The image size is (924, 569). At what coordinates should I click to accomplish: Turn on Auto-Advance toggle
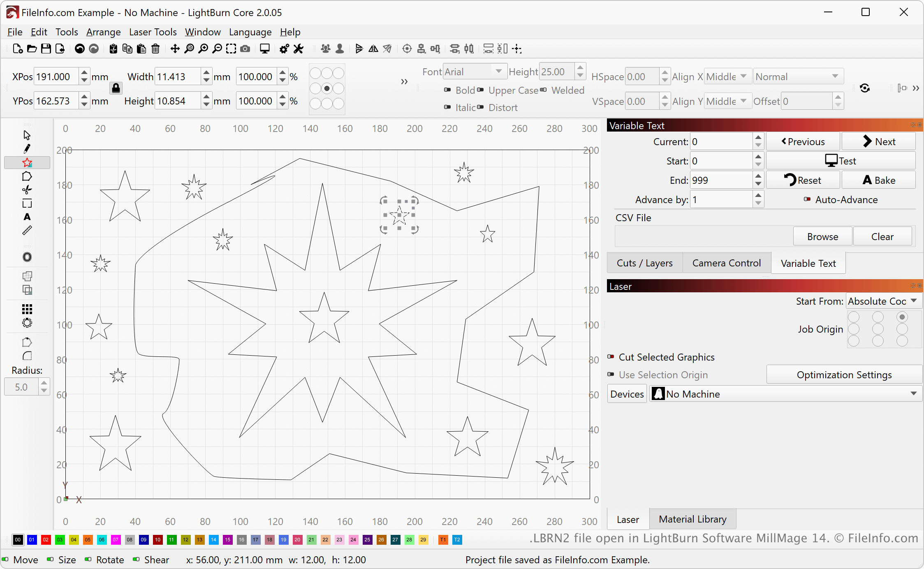(x=807, y=199)
